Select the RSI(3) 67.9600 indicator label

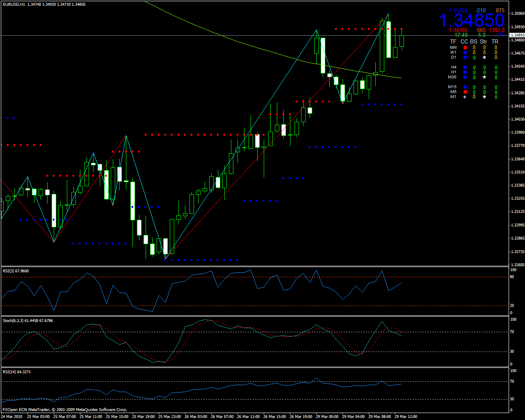[x=16, y=271]
